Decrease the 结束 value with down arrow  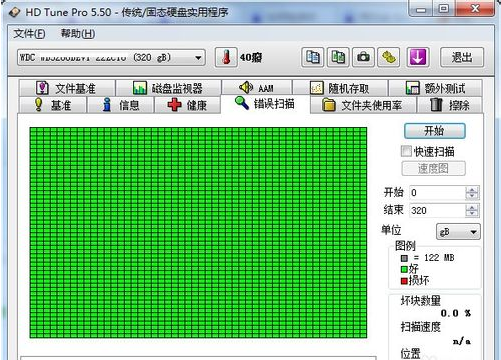coord(472,214)
